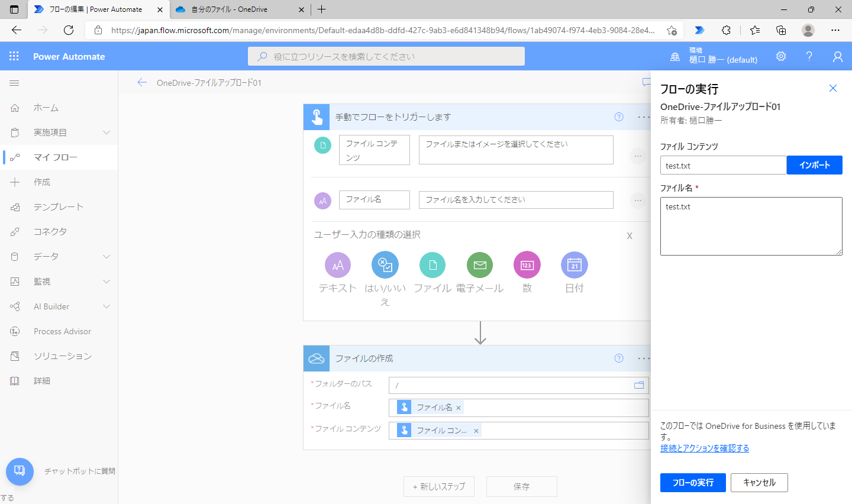Click the 保存 button
This screenshot has width=852, height=504.
[522, 486]
